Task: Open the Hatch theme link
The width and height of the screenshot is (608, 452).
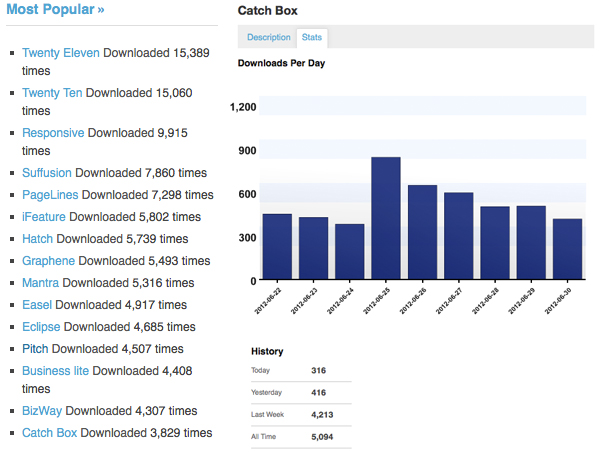Action: [37, 239]
